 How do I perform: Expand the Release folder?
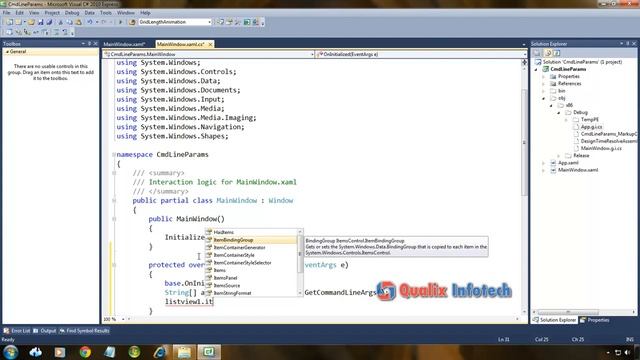(x=559, y=156)
